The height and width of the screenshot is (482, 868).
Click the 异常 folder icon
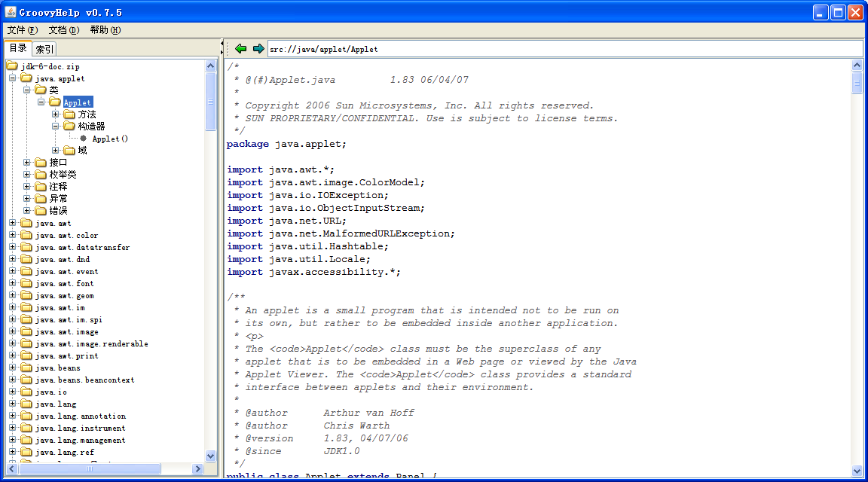pos(41,198)
